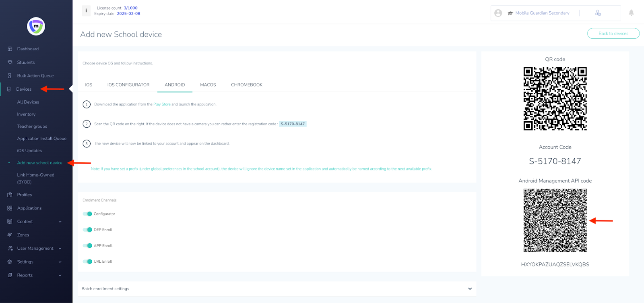644x303 pixels.
Task: Click the HXYOKPAZUAQZSELVKQBS code text
Action: coord(555,265)
